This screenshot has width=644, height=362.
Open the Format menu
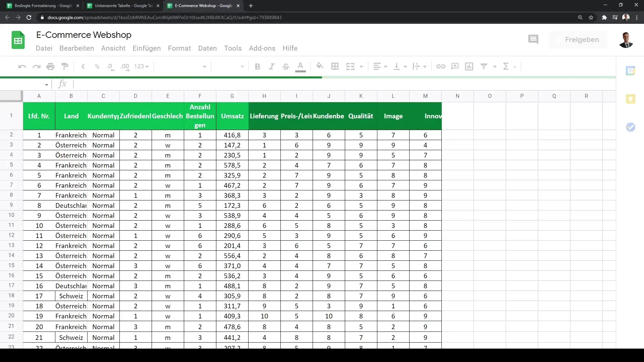pos(179,48)
